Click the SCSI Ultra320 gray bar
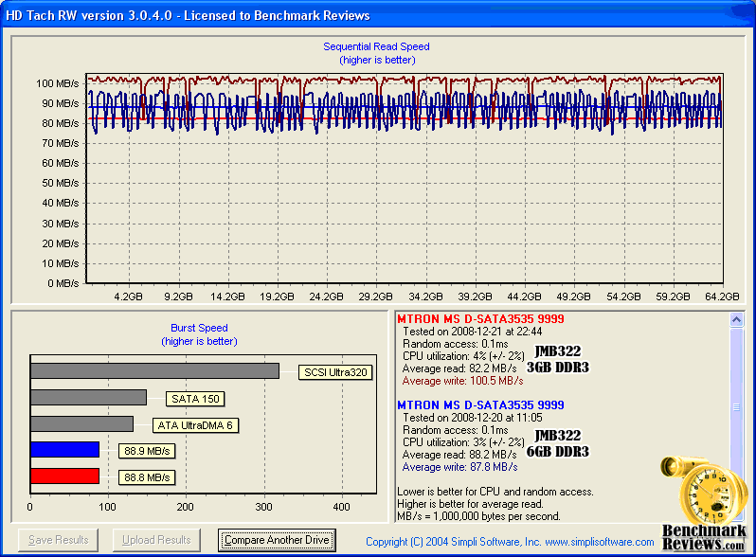756x557 pixels. [x=154, y=370]
